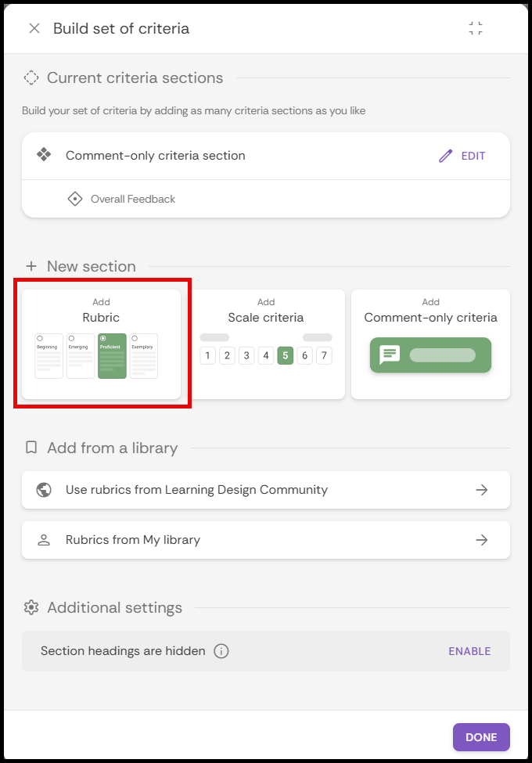532x763 pixels.
Task: Open Rubrics from My library arrow
Action: pos(482,540)
